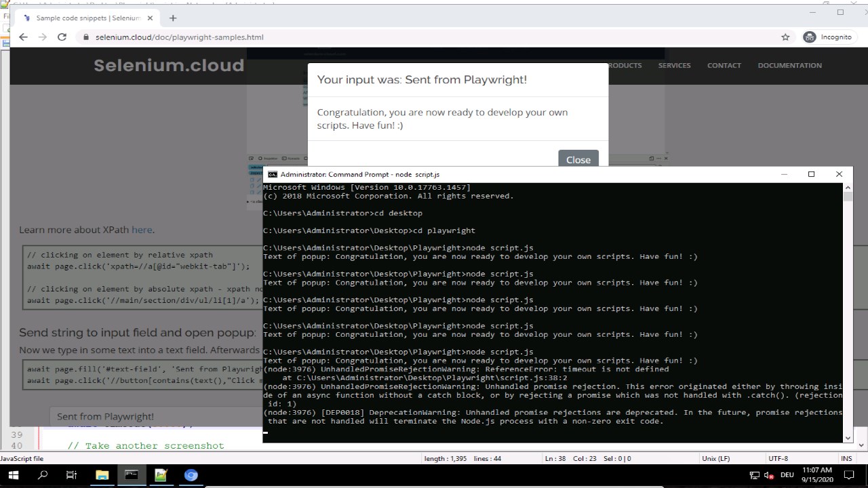Close the Command Prompt window
Viewport: 868px width, 488px height.
click(839, 174)
